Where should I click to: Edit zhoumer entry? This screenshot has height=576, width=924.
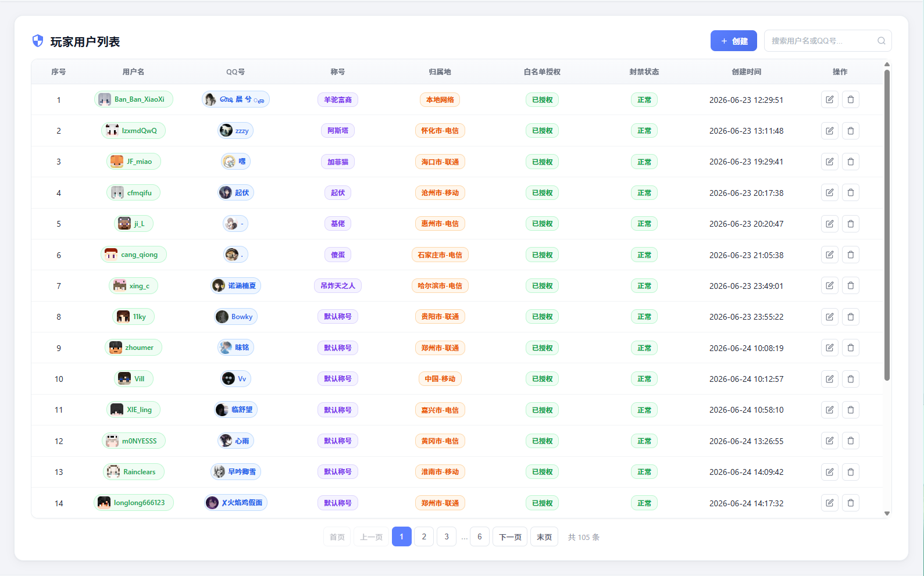coord(830,348)
